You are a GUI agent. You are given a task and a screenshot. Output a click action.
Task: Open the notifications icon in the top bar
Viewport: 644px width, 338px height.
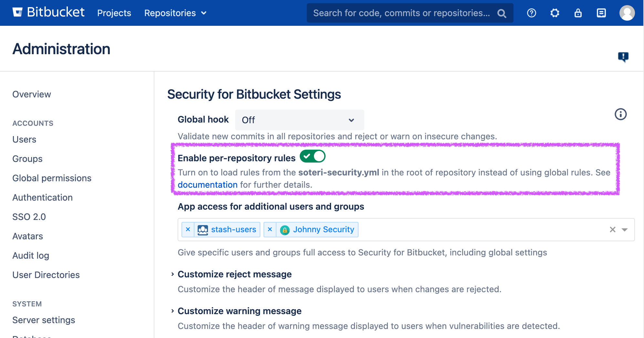601,13
